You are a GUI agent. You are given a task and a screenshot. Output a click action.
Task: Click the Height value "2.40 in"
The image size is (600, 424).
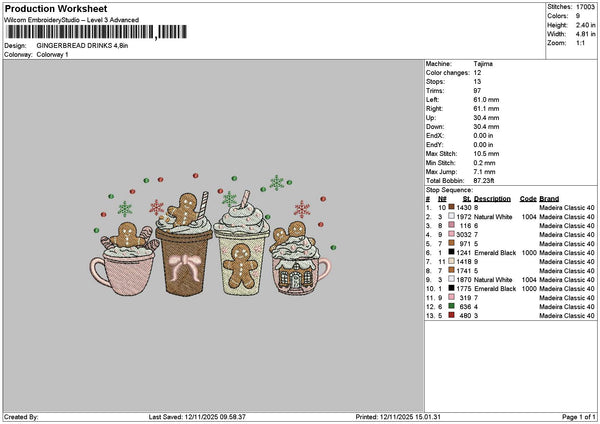pyautogui.click(x=585, y=25)
